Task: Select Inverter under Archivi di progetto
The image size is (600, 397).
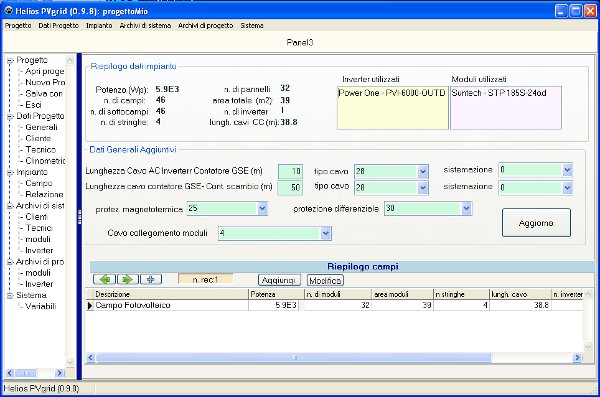Action: [x=39, y=284]
